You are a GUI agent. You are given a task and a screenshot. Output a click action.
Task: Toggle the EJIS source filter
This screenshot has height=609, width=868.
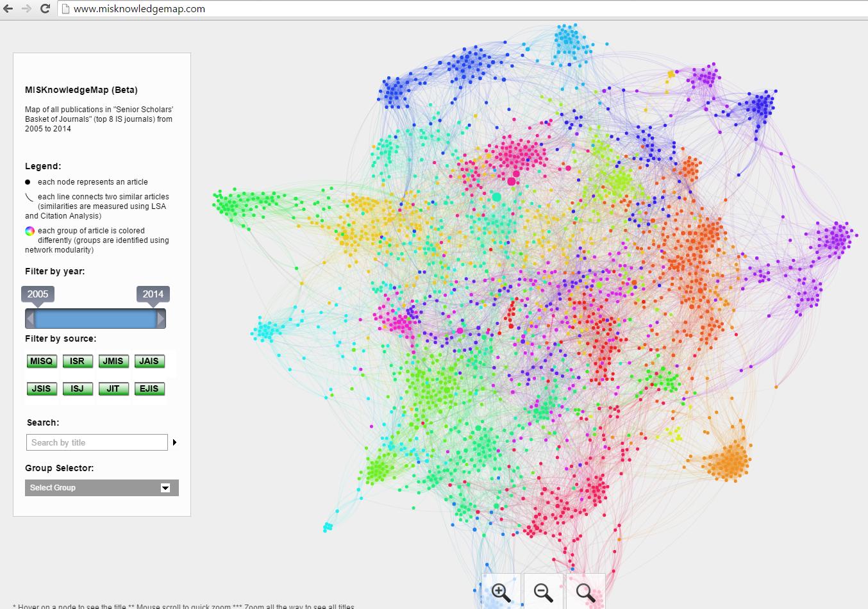tap(149, 389)
